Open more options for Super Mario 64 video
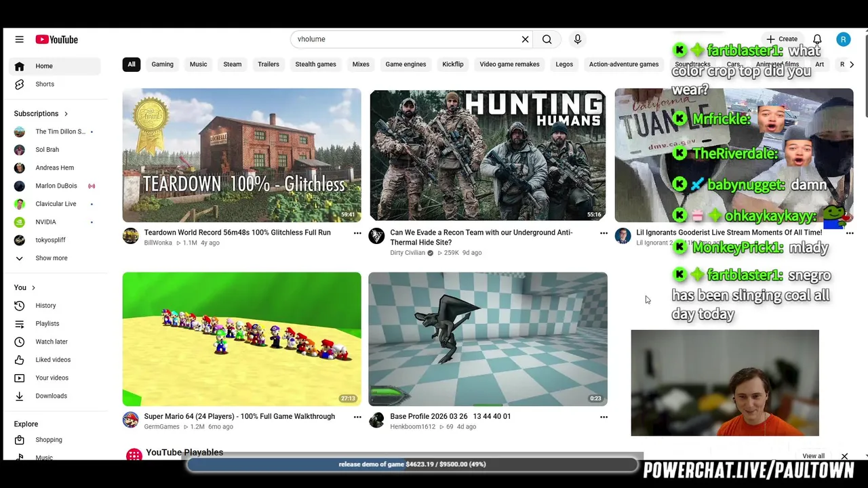 tap(357, 417)
